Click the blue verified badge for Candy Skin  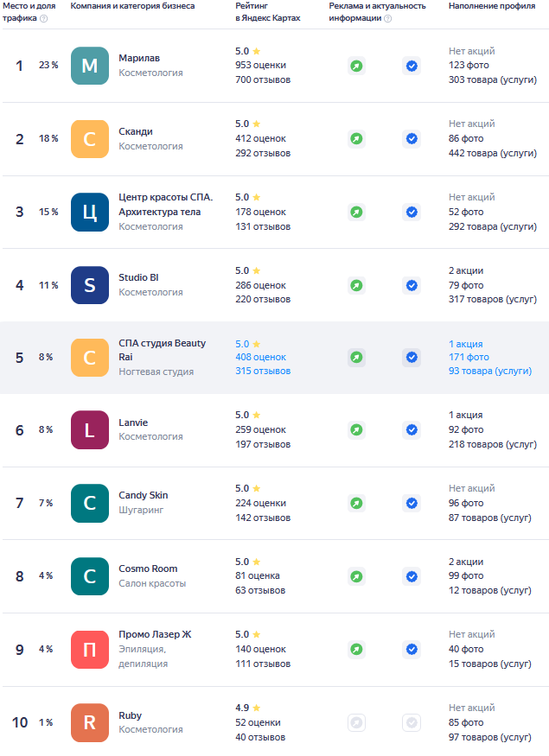coord(412,504)
